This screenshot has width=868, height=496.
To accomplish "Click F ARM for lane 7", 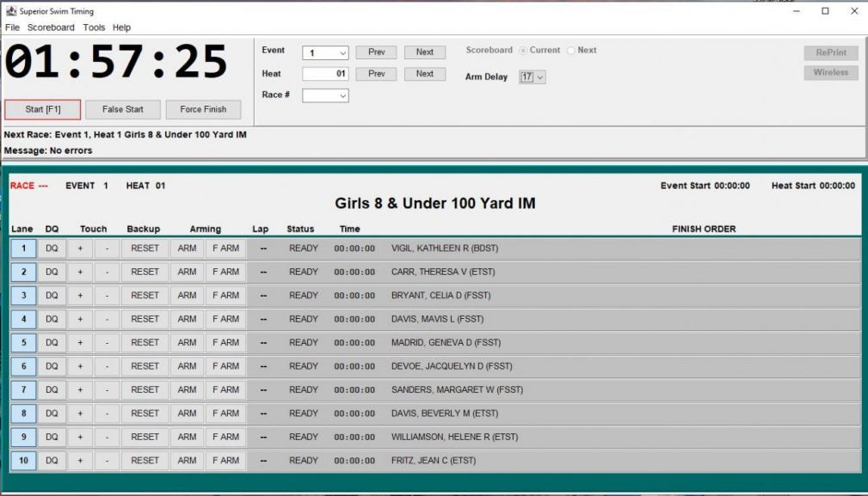I will click(x=225, y=390).
